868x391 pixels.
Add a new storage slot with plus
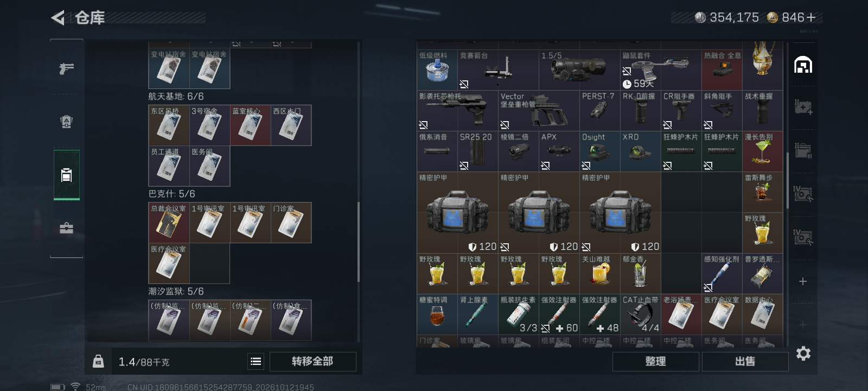coord(803,281)
